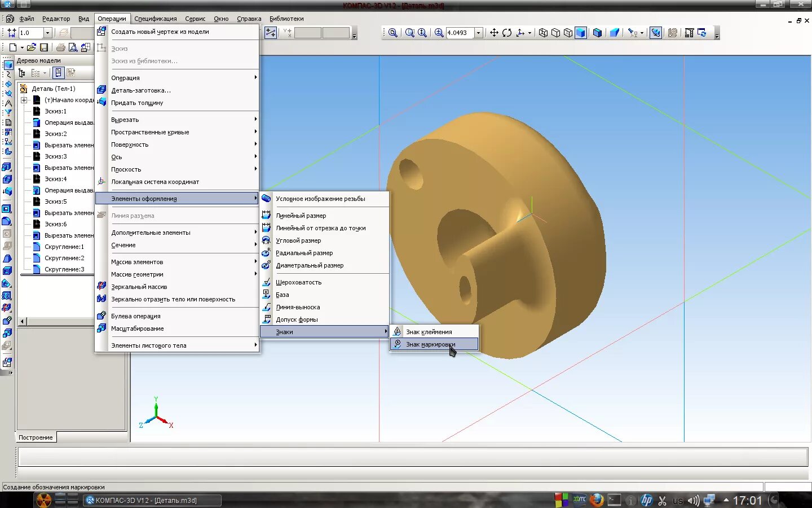Toggle perspective projection icon

(615, 33)
